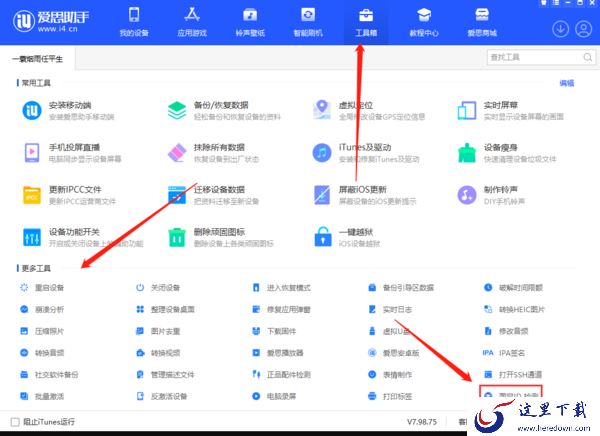Start 手机投屏直播 tool
600x436 pixels.
(x=72, y=153)
